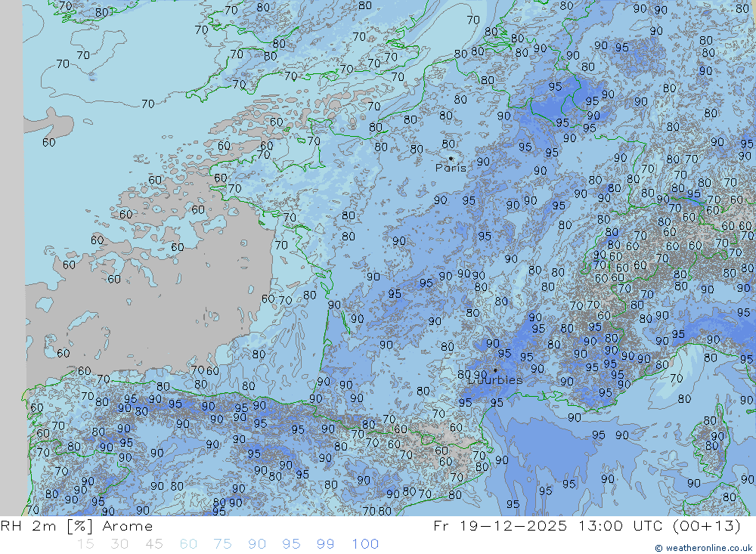756x554 pixels.
Task: Select the Paris location dot marker
Action: pyautogui.click(x=451, y=158)
